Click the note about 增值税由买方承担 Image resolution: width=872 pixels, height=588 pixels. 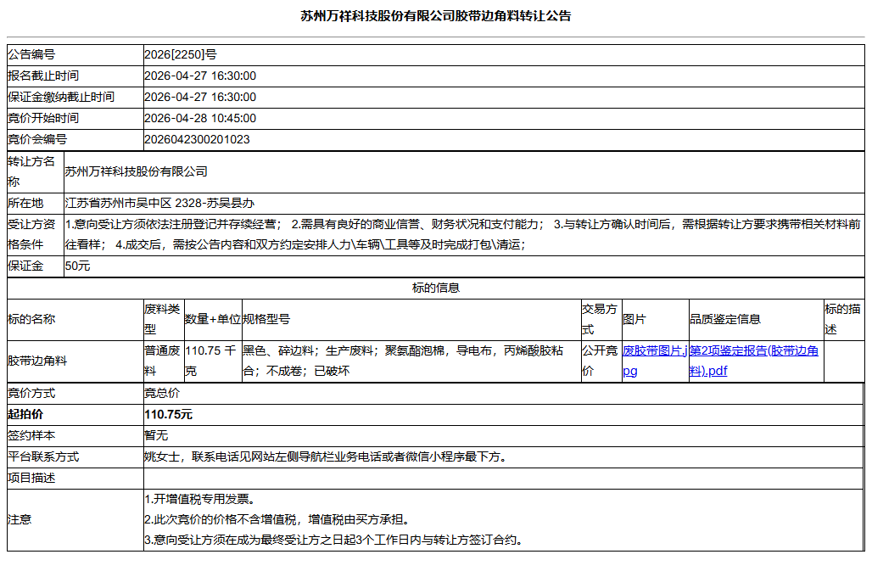pos(278,519)
